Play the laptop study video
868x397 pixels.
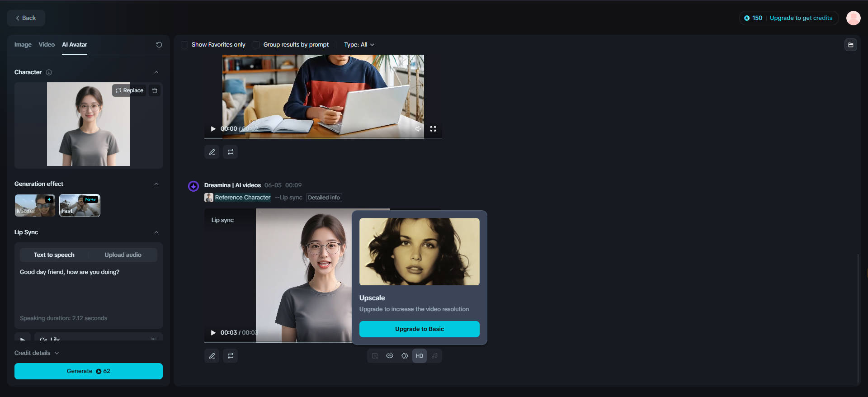click(213, 129)
